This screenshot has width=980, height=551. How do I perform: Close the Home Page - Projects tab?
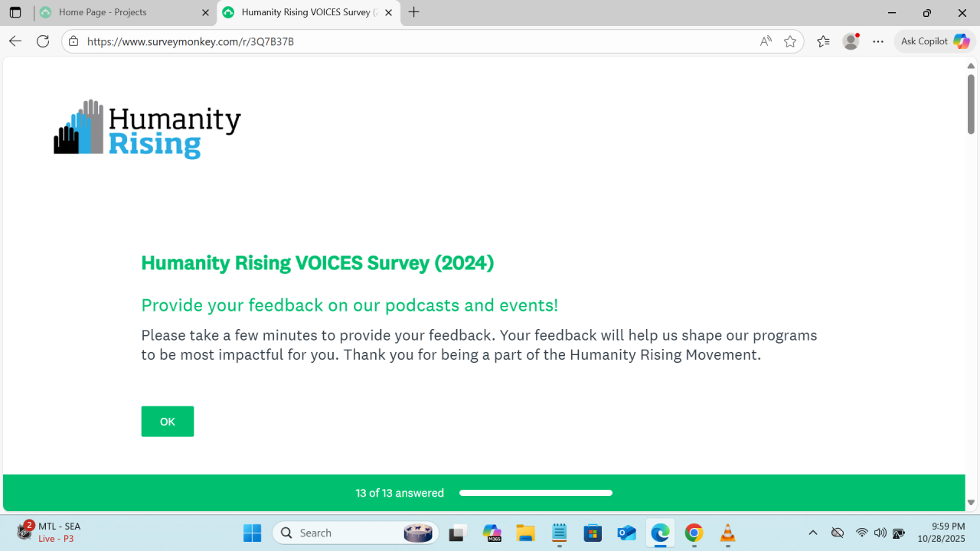click(205, 12)
